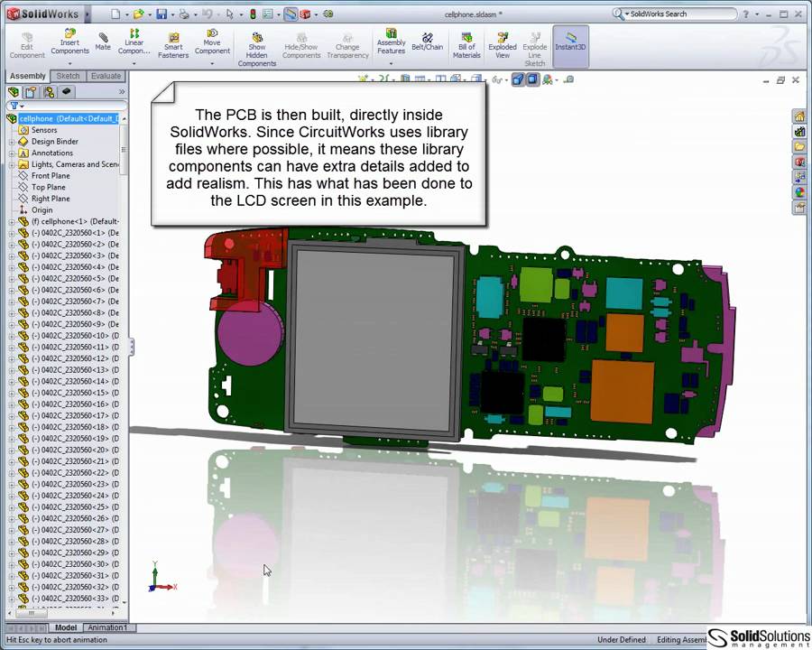
Task: Switch to the Assembly tab
Action: tap(28, 76)
